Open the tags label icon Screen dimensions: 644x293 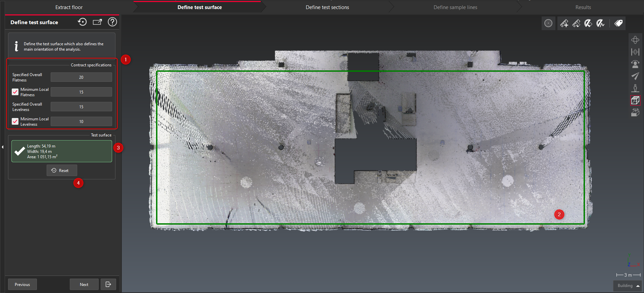pos(618,23)
